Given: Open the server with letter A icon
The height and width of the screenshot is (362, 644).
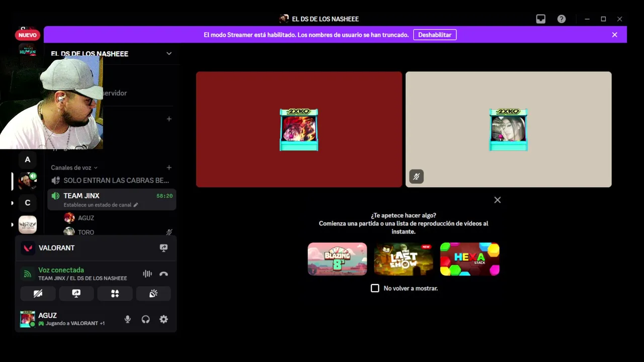Looking at the screenshot, I should [28, 159].
